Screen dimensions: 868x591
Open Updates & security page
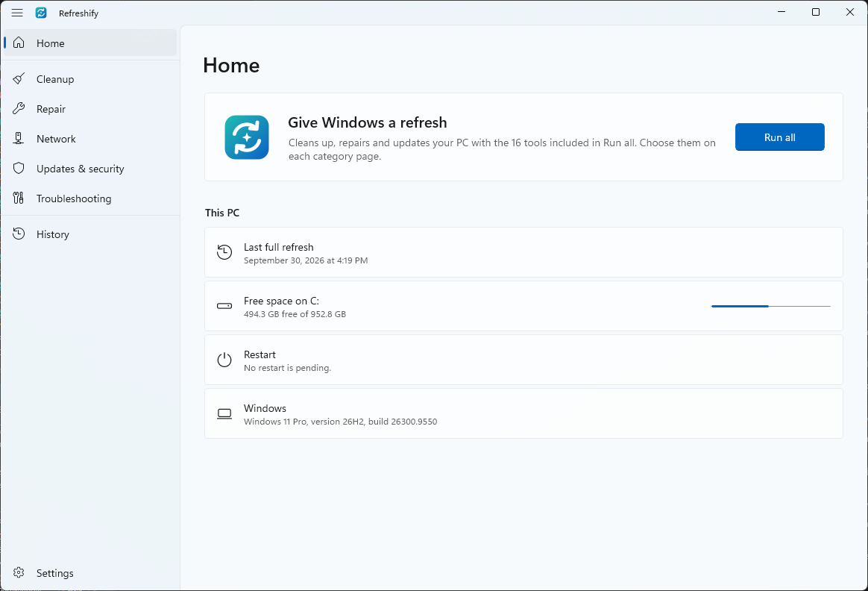[x=89, y=169]
